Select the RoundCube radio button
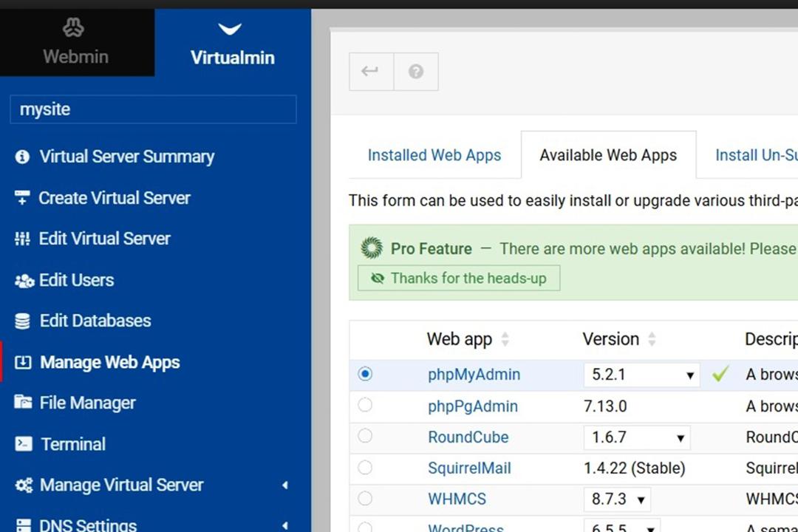 pyautogui.click(x=365, y=436)
